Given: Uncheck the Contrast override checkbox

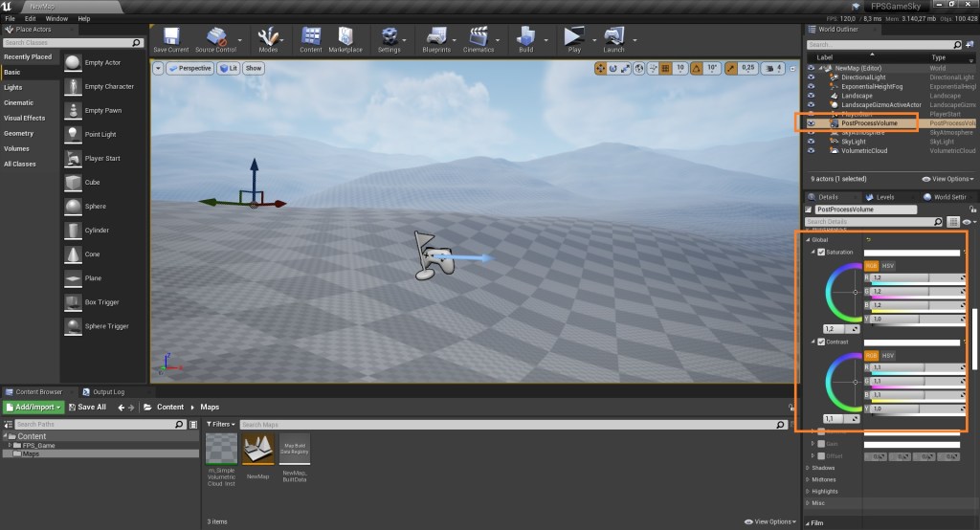Looking at the screenshot, I should (821, 342).
